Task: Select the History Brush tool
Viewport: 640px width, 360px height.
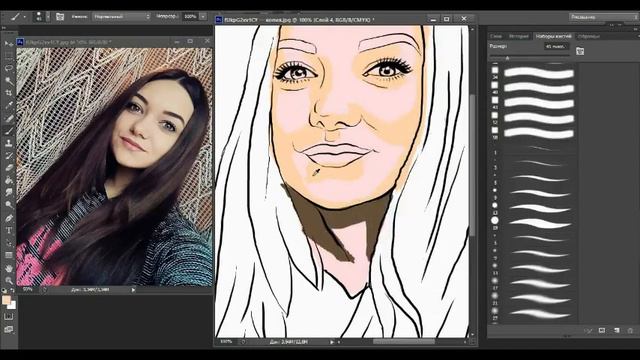Action: [9, 156]
